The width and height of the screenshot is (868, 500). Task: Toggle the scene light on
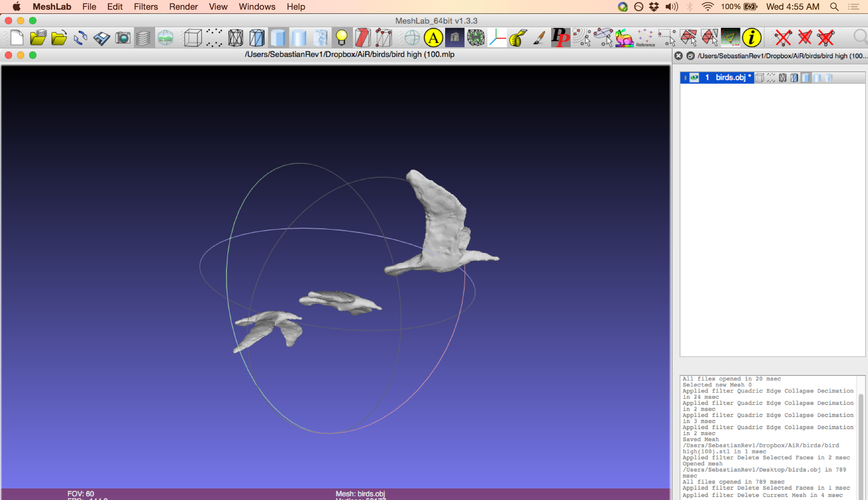tap(342, 37)
